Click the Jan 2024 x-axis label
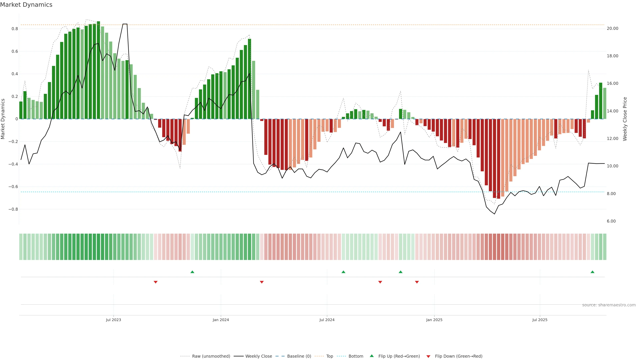 [221, 320]
